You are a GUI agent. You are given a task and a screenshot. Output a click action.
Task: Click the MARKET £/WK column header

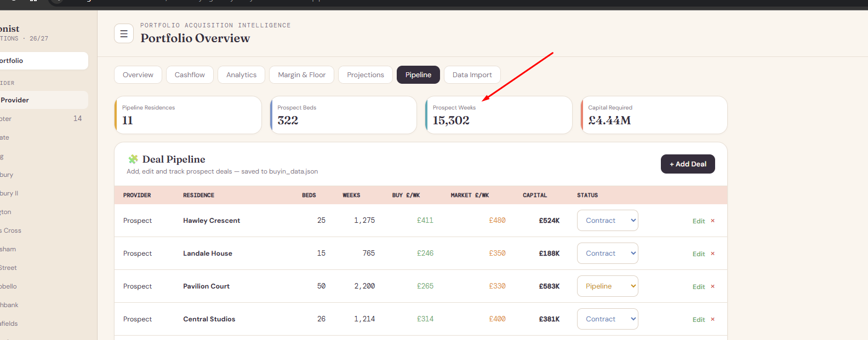pyautogui.click(x=470, y=195)
